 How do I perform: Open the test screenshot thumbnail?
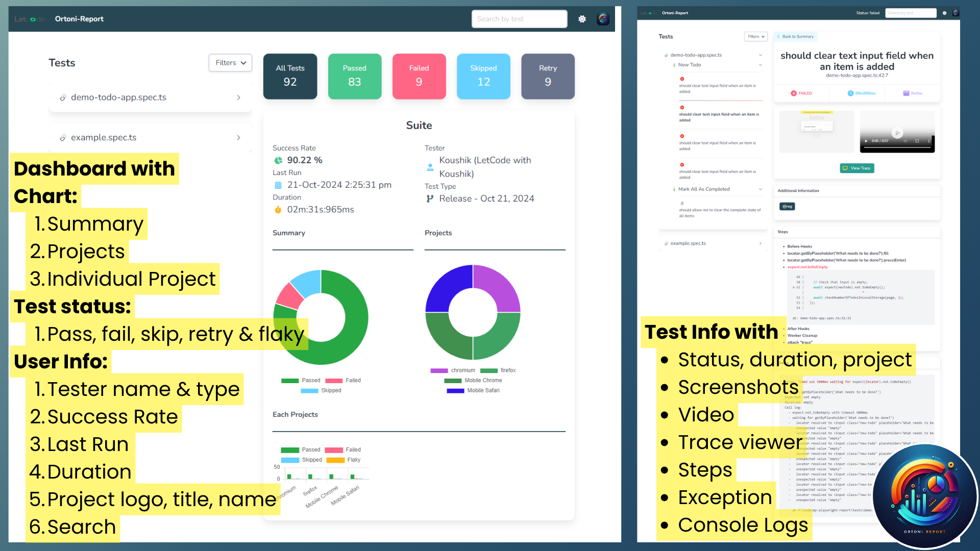point(816,132)
